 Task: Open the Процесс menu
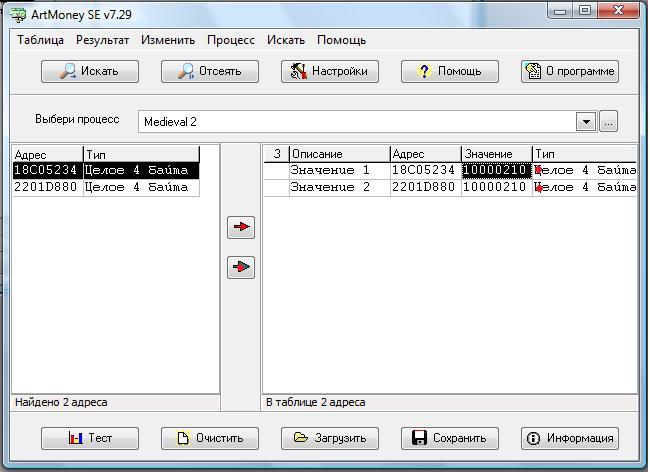coord(231,40)
